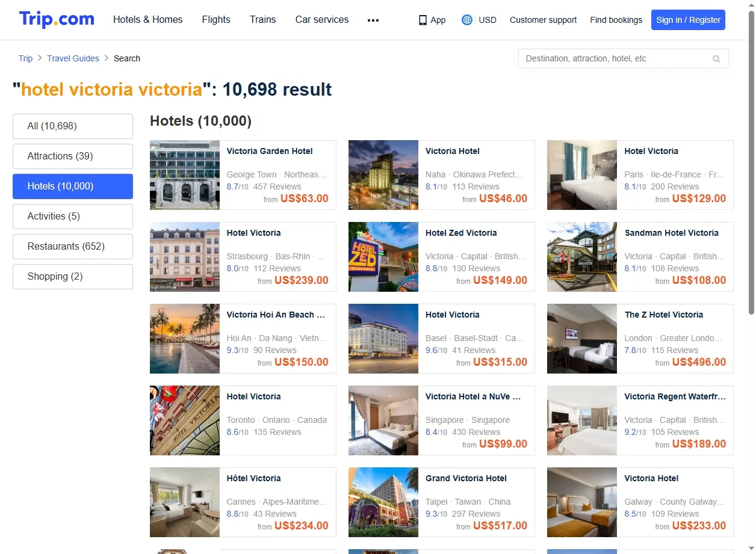Image resolution: width=756 pixels, height=554 pixels.
Task: Open Hotel Zed Victoria thumbnail
Action: click(x=383, y=257)
